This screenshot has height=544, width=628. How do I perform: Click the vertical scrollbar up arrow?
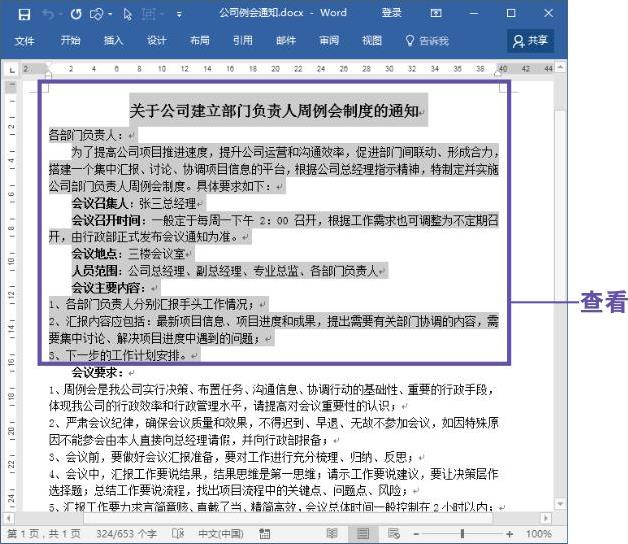(560, 67)
